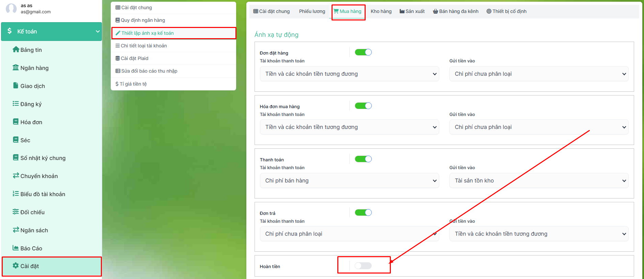The width and height of the screenshot is (644, 279).
Task: Click the bank building icon for Ngân hàng
Action: tap(16, 68)
